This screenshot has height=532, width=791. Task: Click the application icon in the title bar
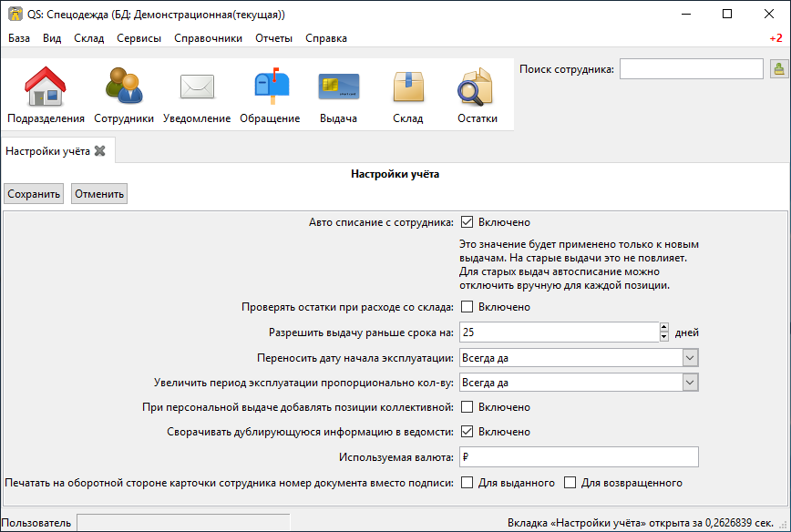pos(15,14)
